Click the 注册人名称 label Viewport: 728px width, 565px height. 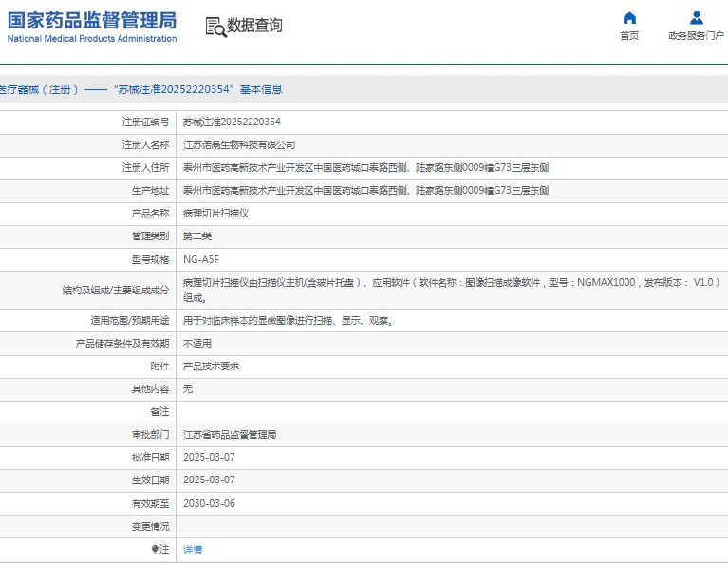point(146,145)
